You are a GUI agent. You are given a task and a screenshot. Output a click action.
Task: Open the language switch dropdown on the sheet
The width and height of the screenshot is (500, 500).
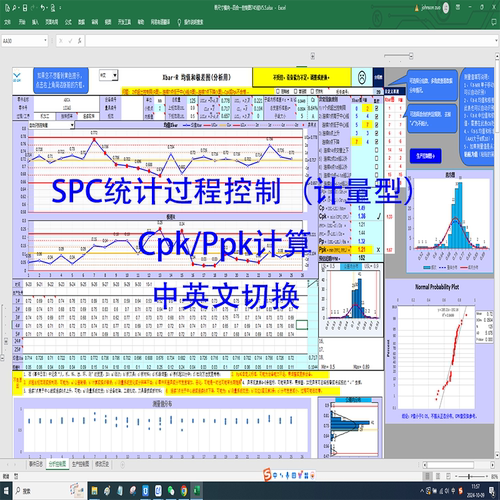115,75
